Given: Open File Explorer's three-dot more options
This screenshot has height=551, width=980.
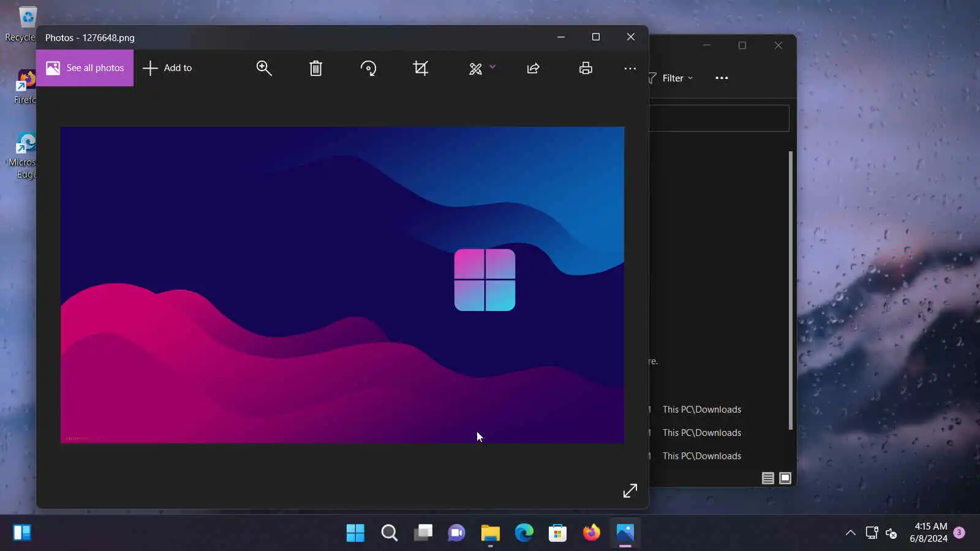Looking at the screenshot, I should point(722,78).
